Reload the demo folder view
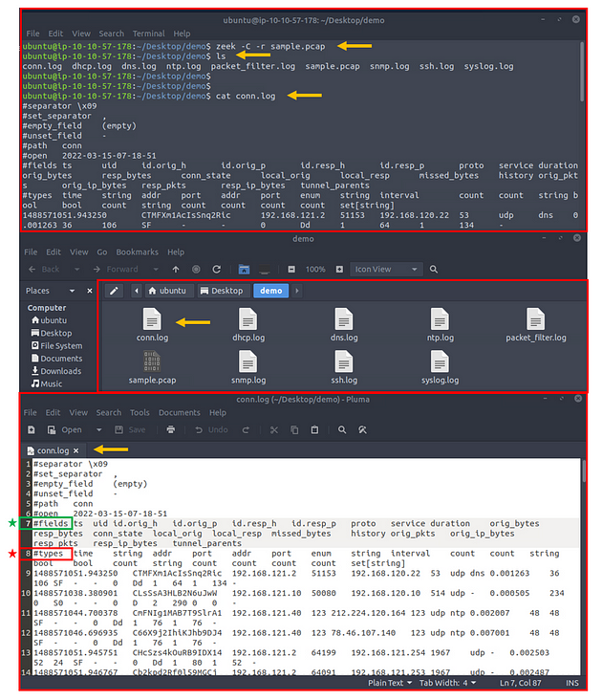 [x=217, y=270]
